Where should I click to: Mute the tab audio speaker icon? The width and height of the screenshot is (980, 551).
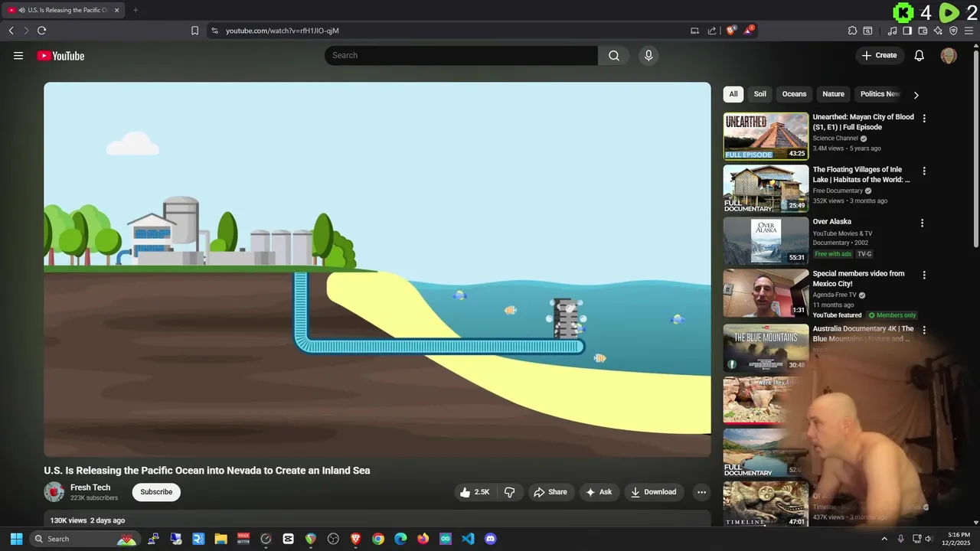coord(21,10)
